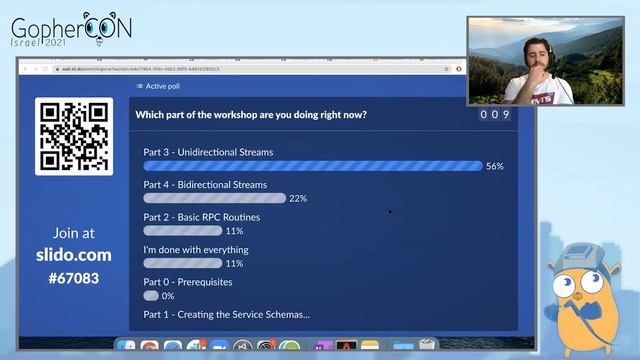
Task: Open the yellow Notes app in dock
Action: tap(370, 345)
